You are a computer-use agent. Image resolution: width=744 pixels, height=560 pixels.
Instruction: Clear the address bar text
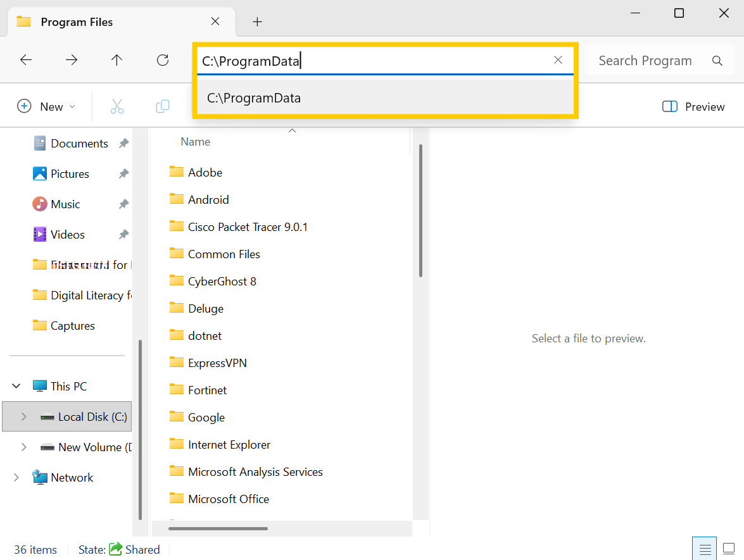coord(558,59)
